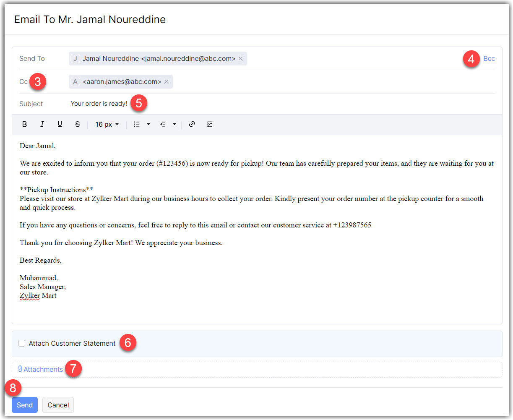Image resolution: width=513 pixels, height=420 pixels.
Task: Enable Attach Customer Statement checkbox
Action: click(x=22, y=343)
